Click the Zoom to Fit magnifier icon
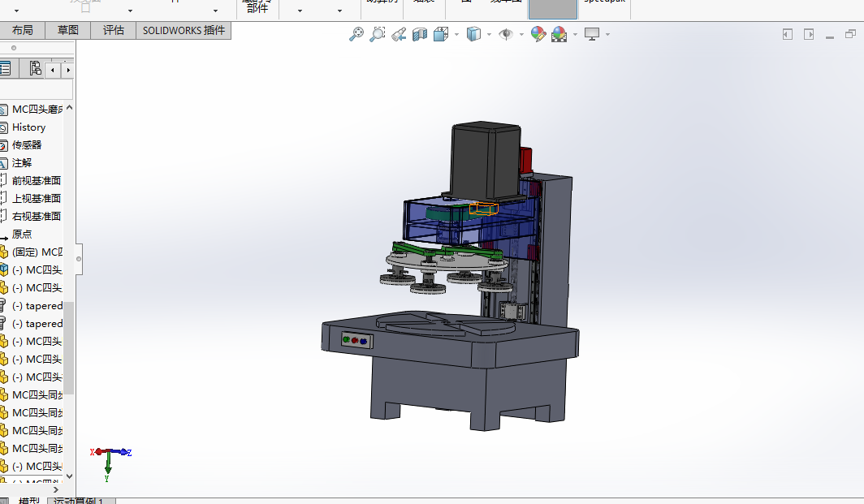 356,34
